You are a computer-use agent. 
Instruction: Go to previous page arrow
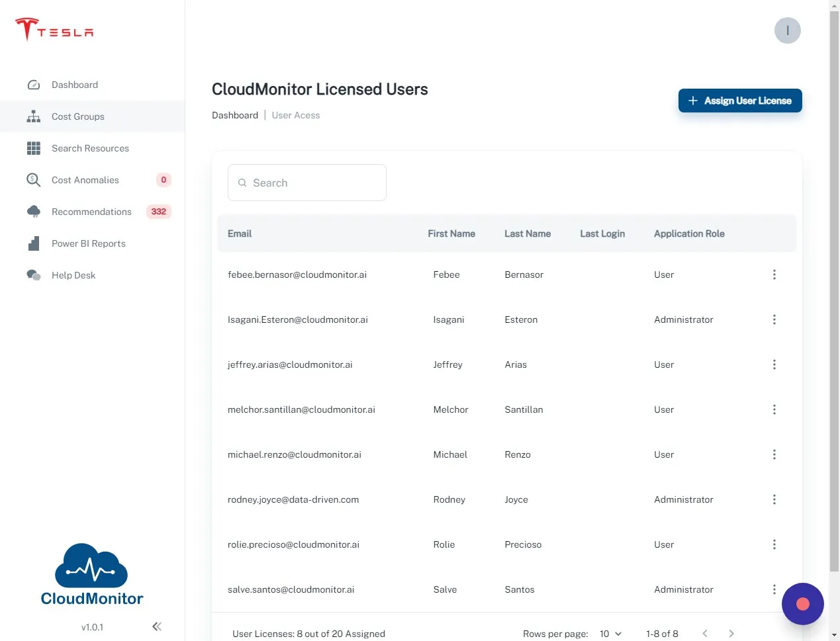705,634
